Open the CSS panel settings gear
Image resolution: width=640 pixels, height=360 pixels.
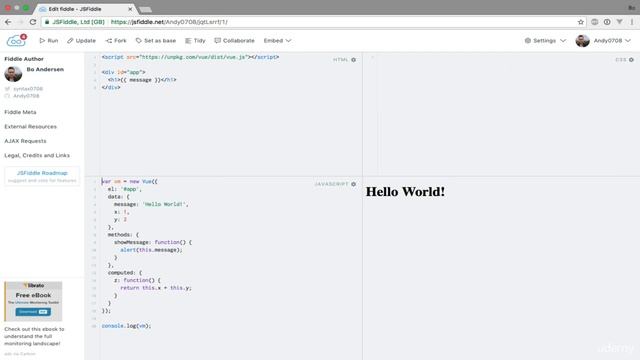click(x=631, y=60)
